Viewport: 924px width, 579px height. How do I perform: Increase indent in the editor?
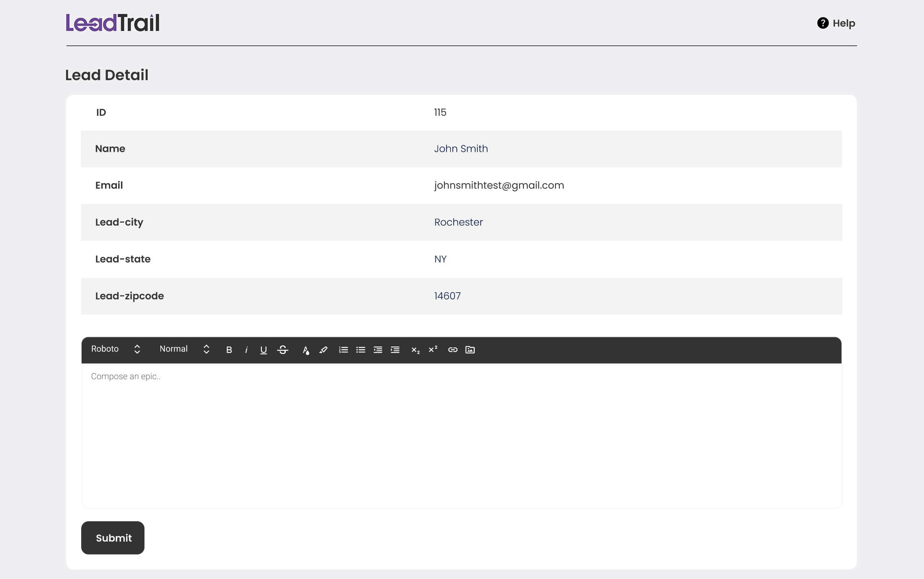[395, 350]
